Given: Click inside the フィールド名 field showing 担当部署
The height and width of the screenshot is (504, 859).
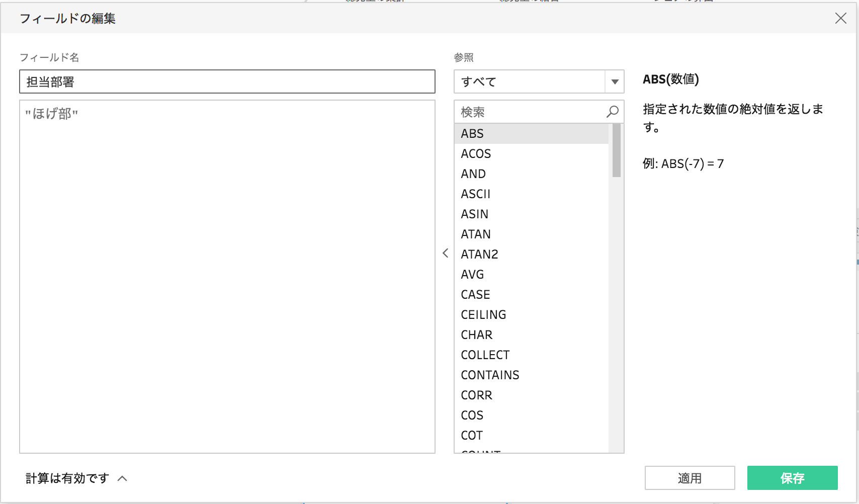Looking at the screenshot, I should coord(226,81).
